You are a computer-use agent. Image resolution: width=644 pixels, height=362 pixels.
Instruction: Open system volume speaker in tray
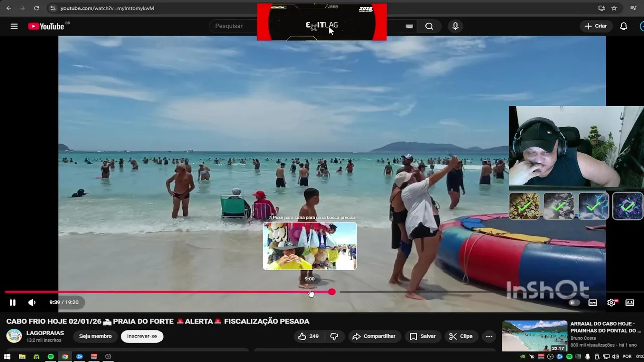point(616,357)
